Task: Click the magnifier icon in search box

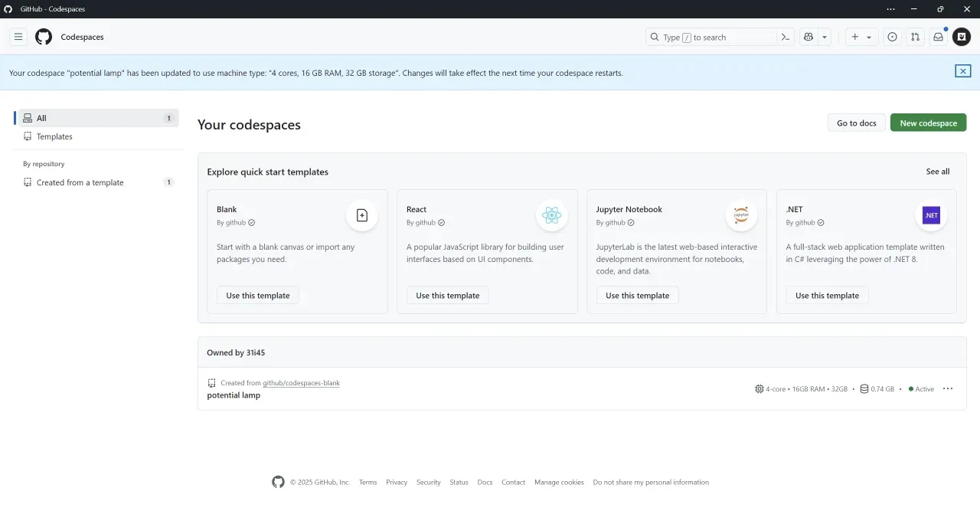Action: (655, 37)
